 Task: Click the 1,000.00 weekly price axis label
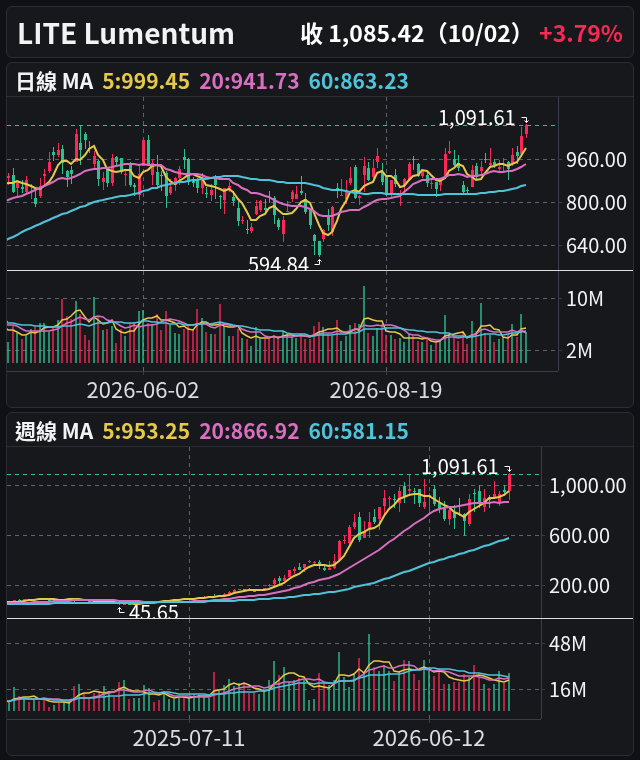[587, 486]
